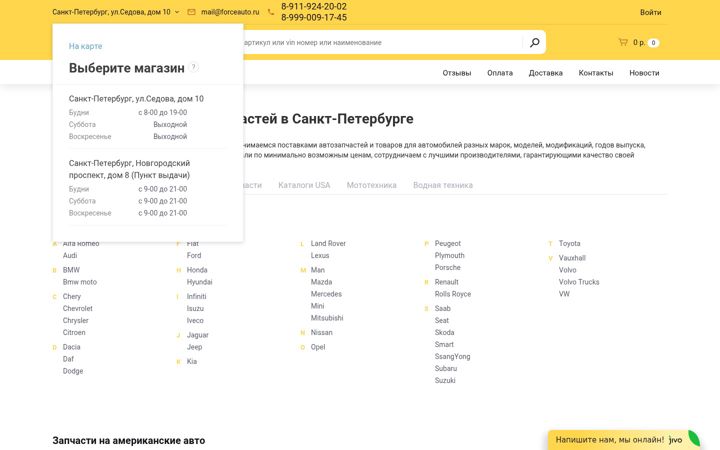Open the cart items counter badge

[653, 43]
